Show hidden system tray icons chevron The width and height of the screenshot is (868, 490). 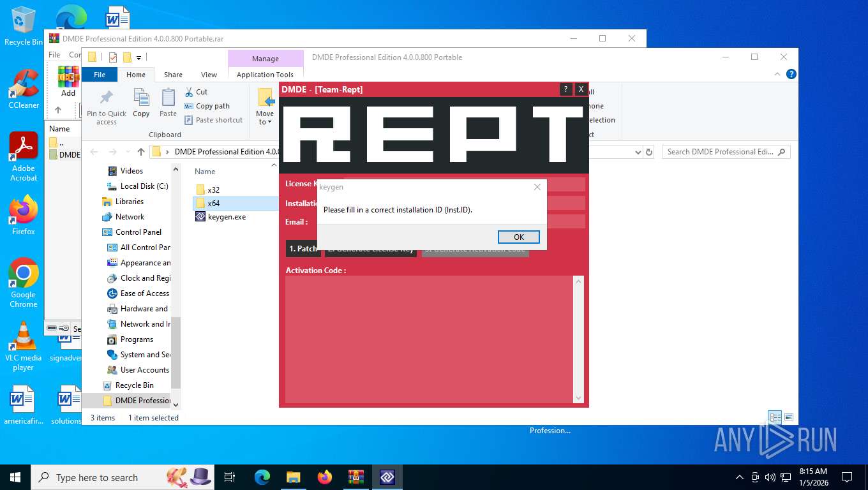(740, 477)
